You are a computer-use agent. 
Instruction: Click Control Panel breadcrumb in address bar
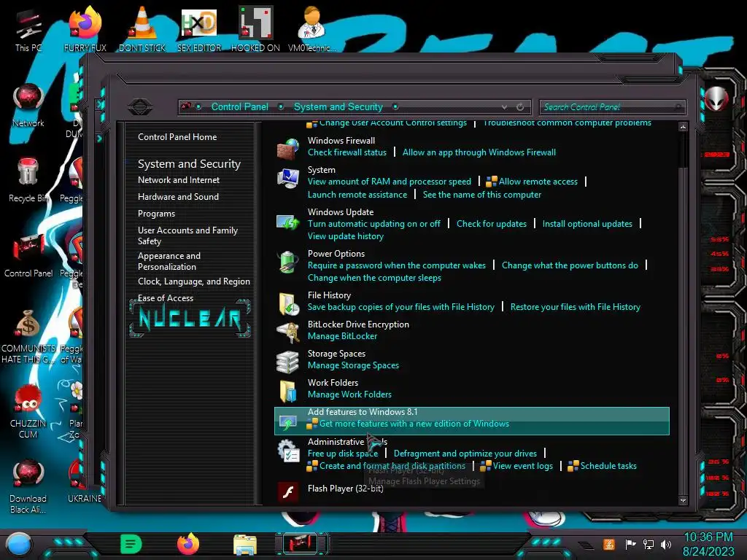[x=239, y=106]
